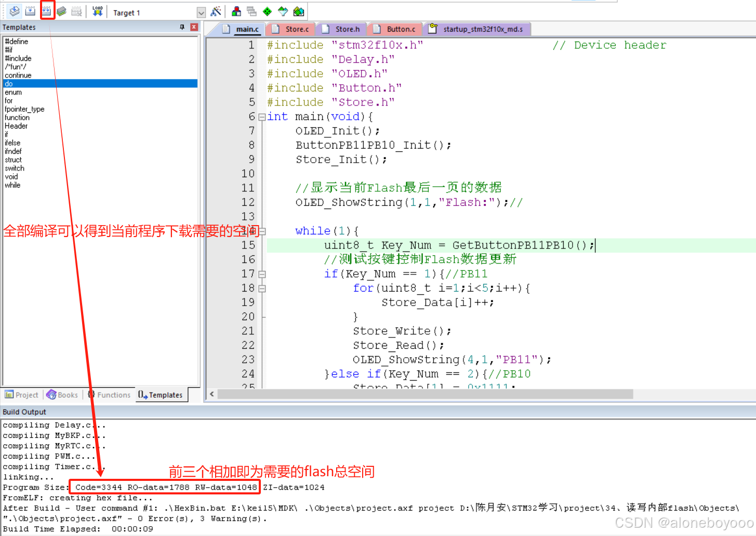Viewport: 756px width, 536px height.
Task: Click the FromELF creating hex file line
Action: coord(78,498)
